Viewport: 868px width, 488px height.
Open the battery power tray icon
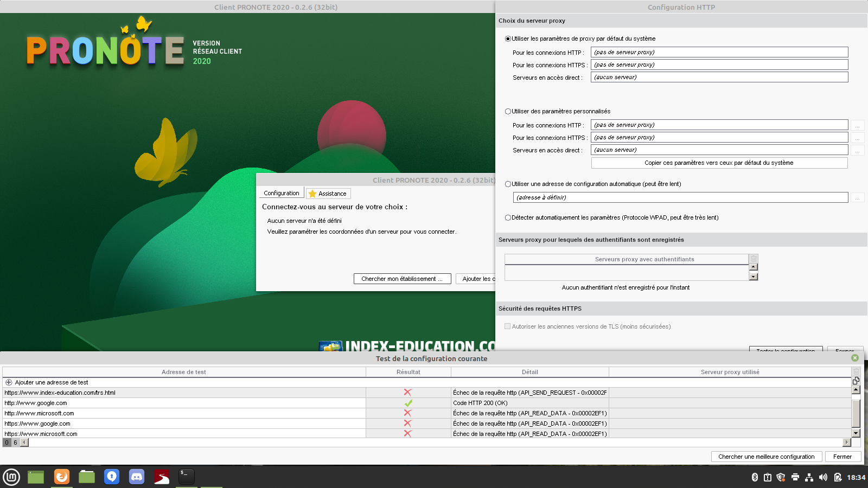coord(838,477)
